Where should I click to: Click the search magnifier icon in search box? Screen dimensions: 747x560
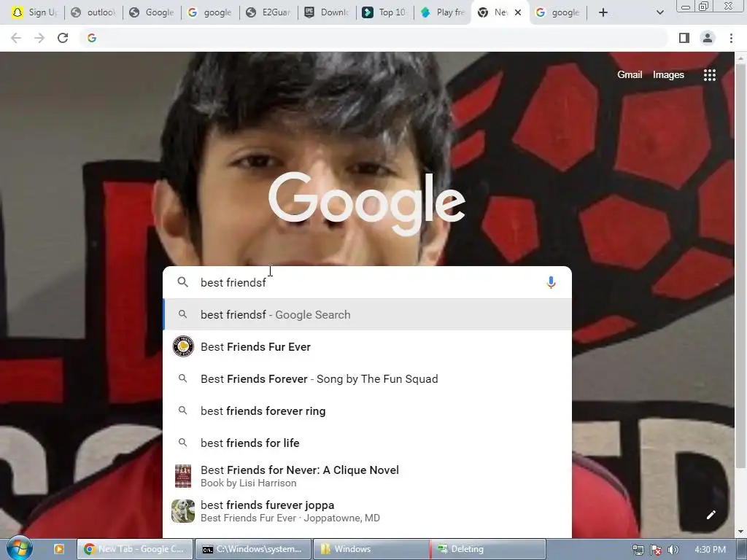click(182, 282)
